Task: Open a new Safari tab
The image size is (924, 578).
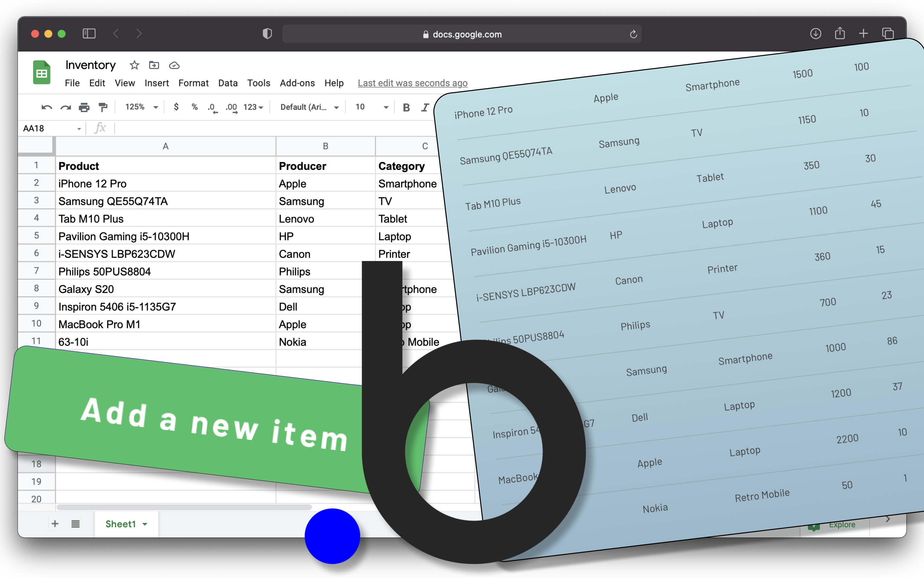Action: coord(863,34)
